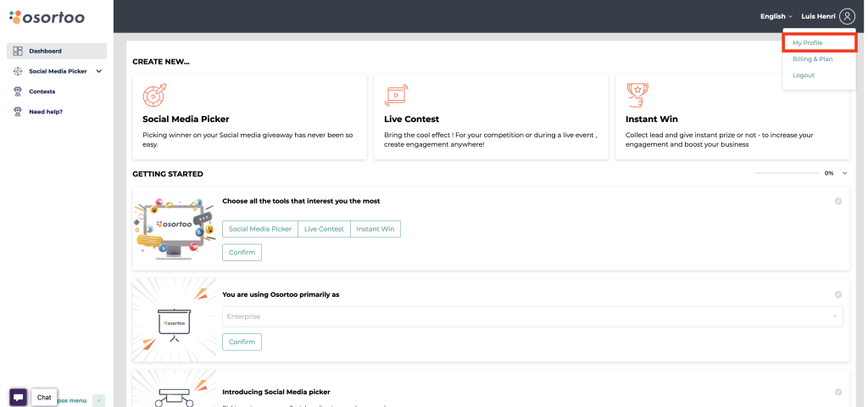
Task: Click the Instant Win trophy icon
Action: 637,95
